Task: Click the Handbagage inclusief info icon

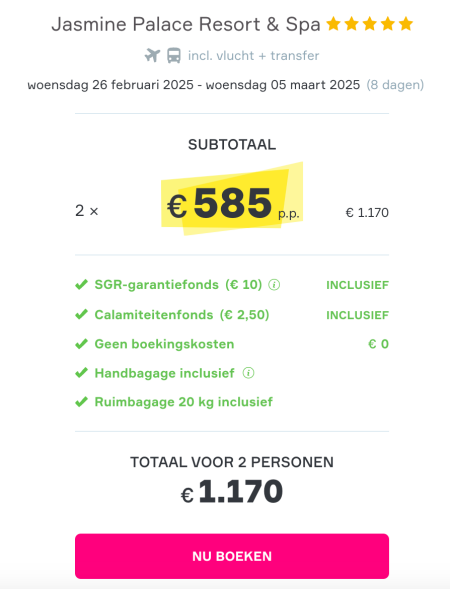Action: (248, 373)
